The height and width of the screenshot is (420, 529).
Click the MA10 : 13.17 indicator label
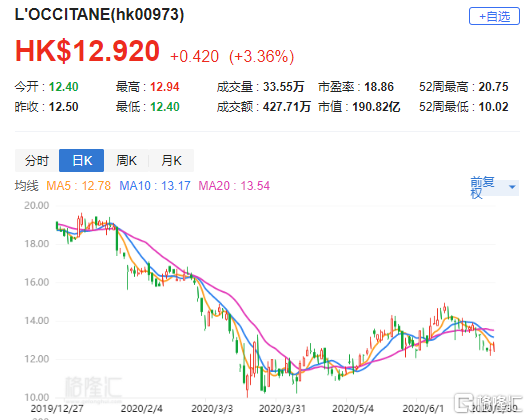(155, 186)
